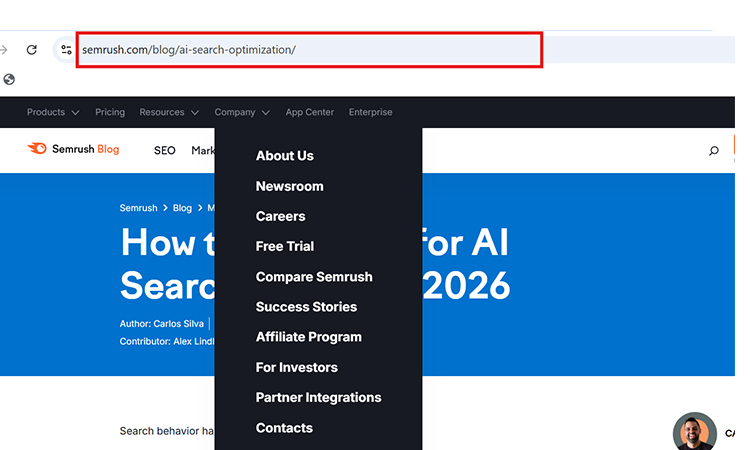Click the author avatar photo
This screenshot has height=450, width=750.
click(x=695, y=431)
